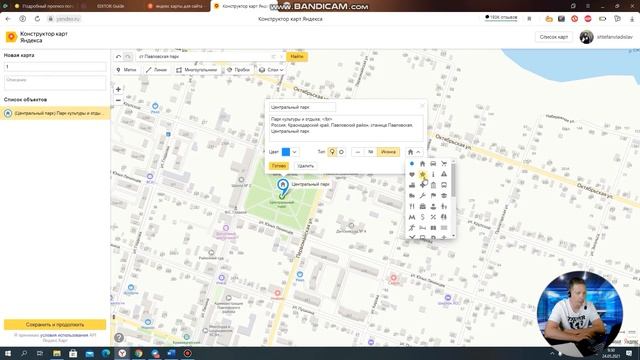Focus the placemark description text area
This screenshot has height=360, width=640.
pos(346,128)
